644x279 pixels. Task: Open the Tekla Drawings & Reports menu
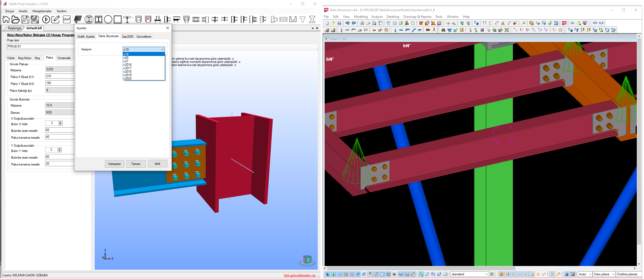point(417,17)
